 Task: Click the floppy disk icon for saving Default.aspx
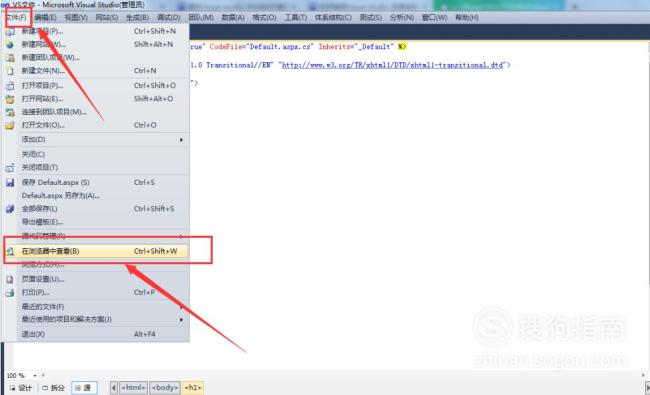point(10,182)
